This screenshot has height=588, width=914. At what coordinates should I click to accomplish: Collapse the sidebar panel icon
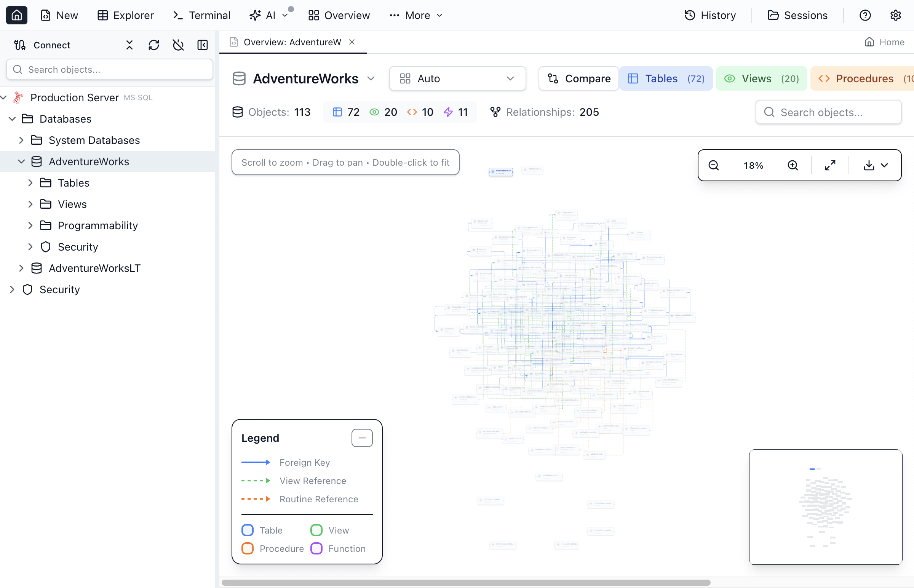coord(202,45)
